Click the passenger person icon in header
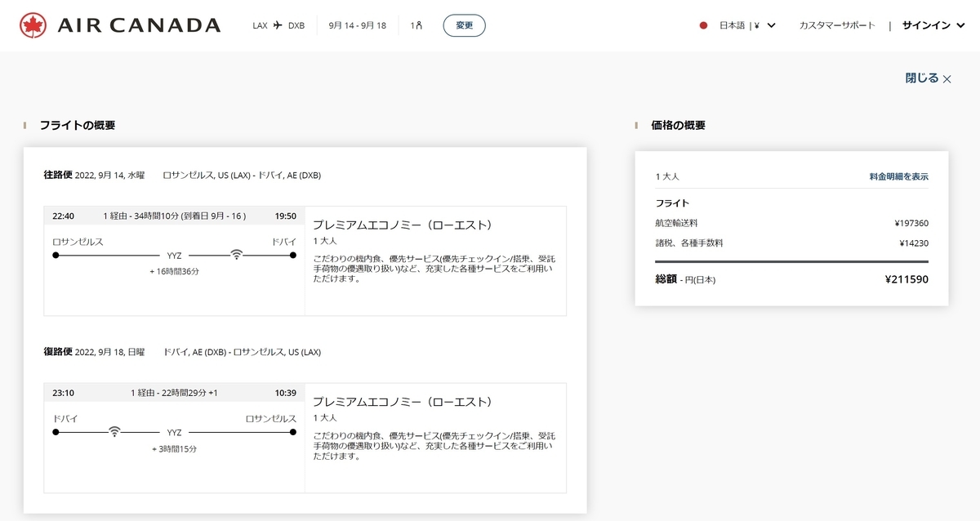 tap(420, 25)
